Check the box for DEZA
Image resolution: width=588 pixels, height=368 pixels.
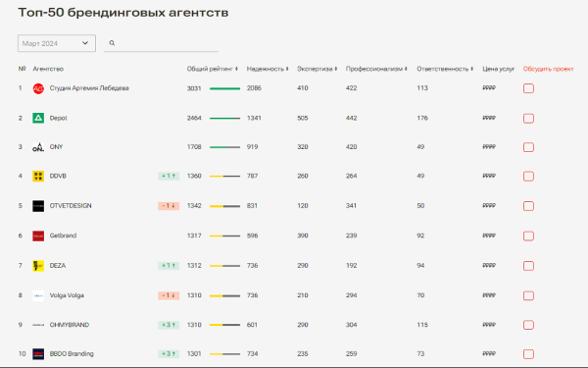click(528, 266)
